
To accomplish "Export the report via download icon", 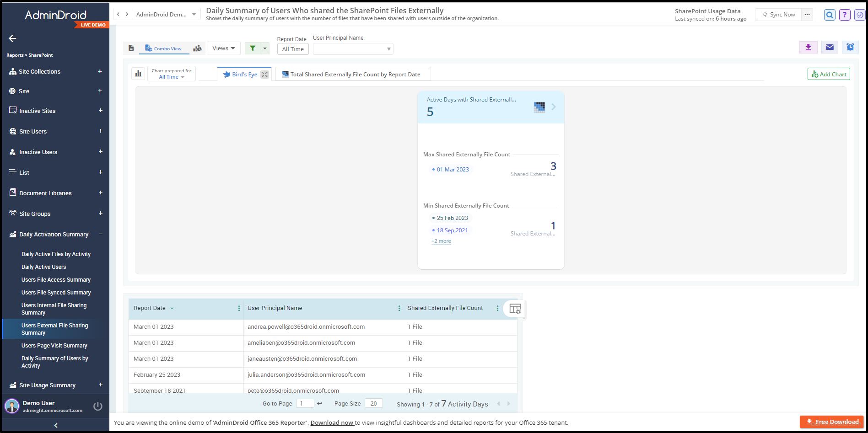I will pos(808,47).
